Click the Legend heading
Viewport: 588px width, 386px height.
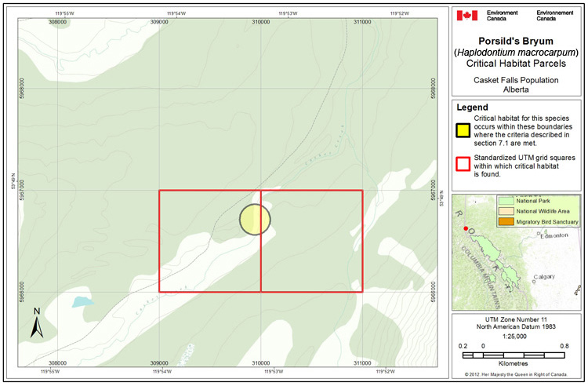[x=472, y=107]
